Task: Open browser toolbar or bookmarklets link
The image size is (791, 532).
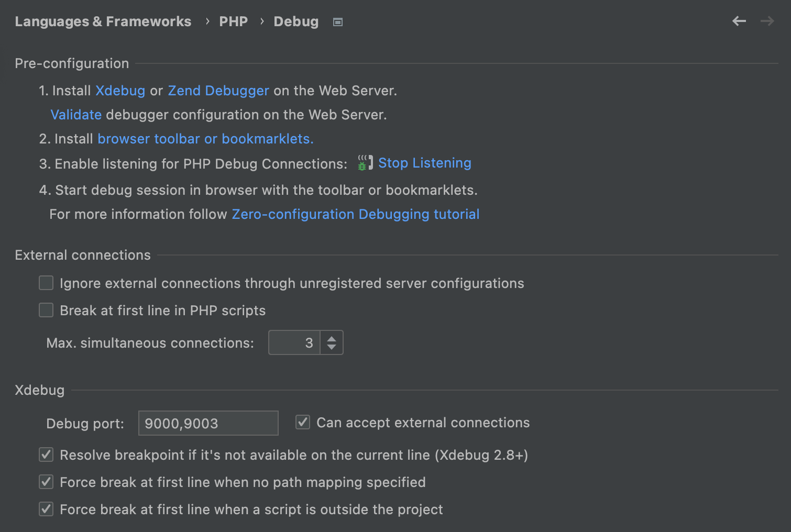Action: pos(205,139)
